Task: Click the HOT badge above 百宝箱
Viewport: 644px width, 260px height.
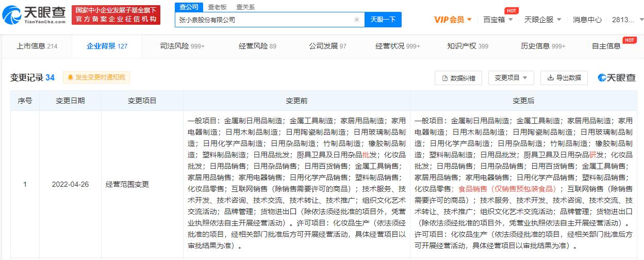Action: [x=511, y=10]
